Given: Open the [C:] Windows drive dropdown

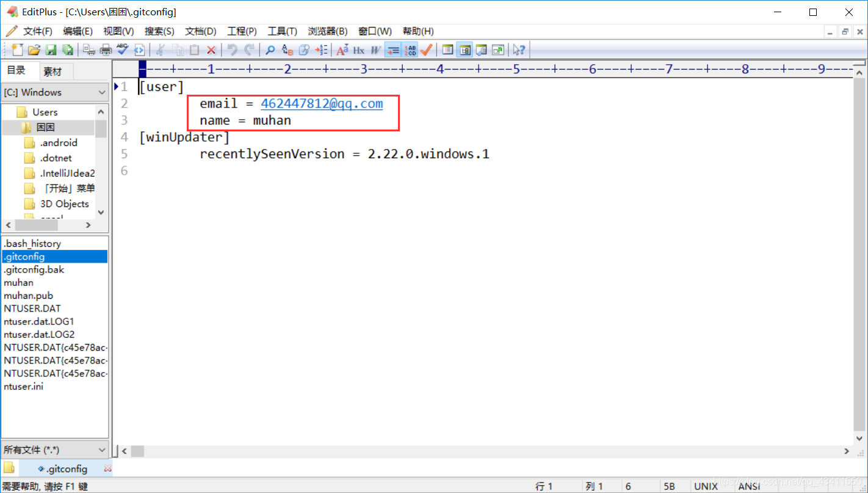Looking at the screenshot, I should pyautogui.click(x=55, y=92).
